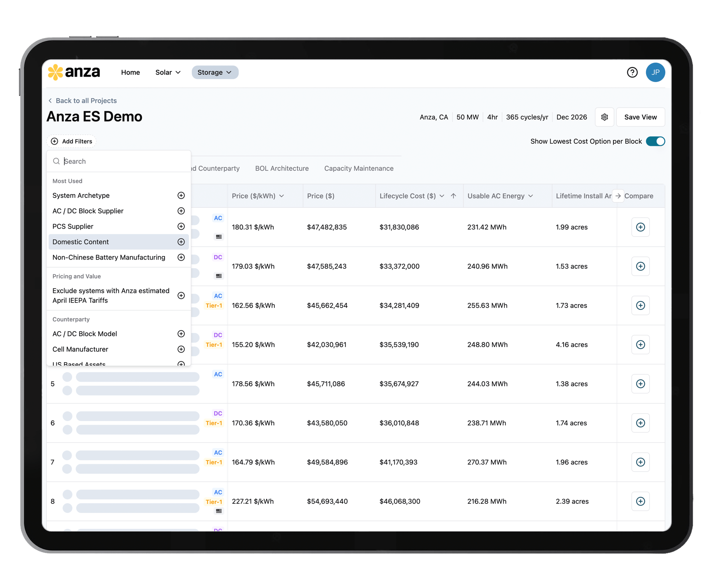Click the scroll-right arrow beside Compare
The image size is (722, 588).
click(x=618, y=196)
